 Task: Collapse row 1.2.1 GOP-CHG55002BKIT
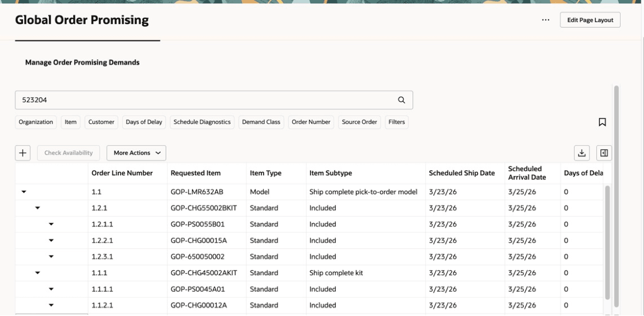[x=37, y=208]
